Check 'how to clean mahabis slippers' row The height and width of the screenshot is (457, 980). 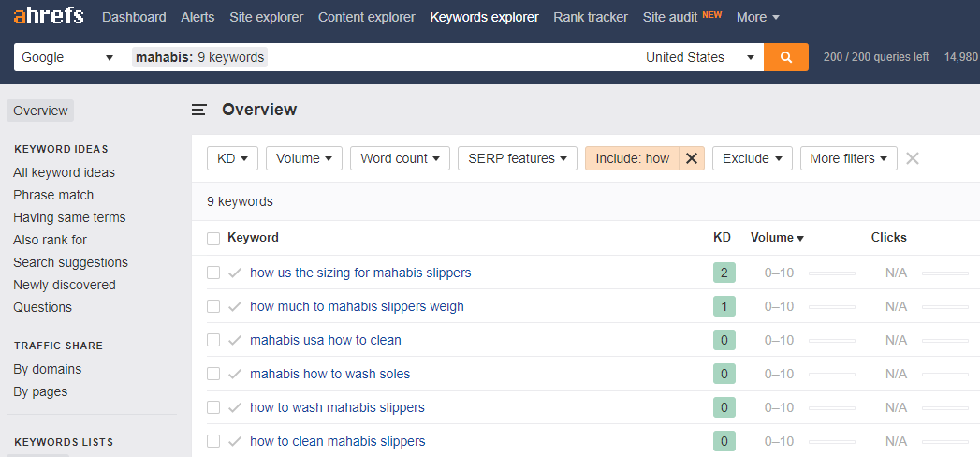[213, 441]
